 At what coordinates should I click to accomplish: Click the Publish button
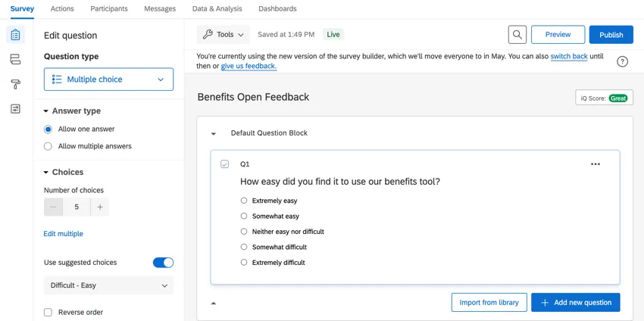(611, 35)
